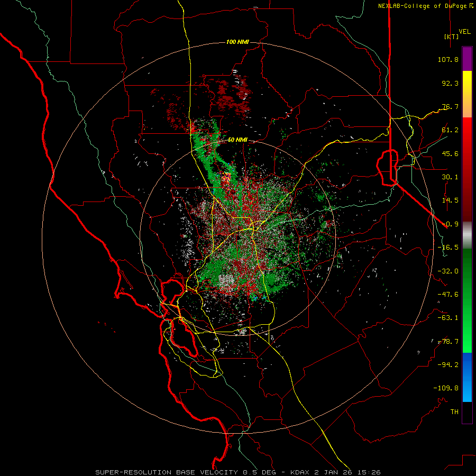The width and height of the screenshot is (476, 476).
Task: Click the 50 NMI range ring label
Action: click(x=237, y=140)
